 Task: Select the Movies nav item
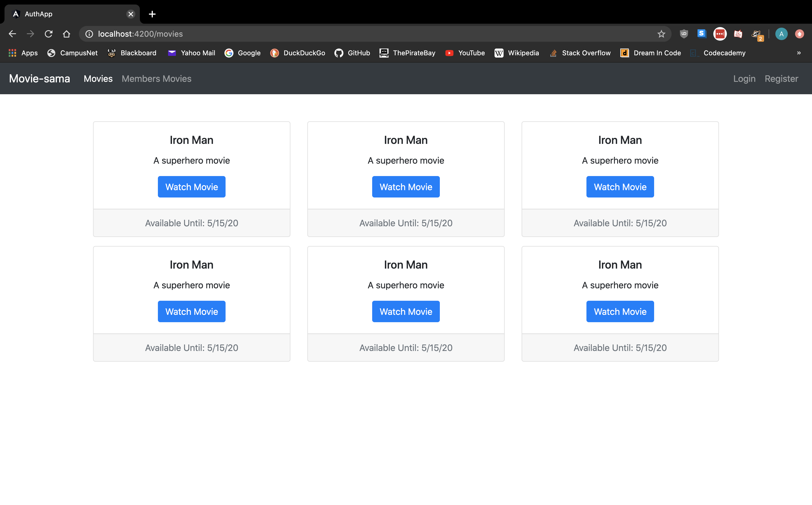click(x=98, y=78)
